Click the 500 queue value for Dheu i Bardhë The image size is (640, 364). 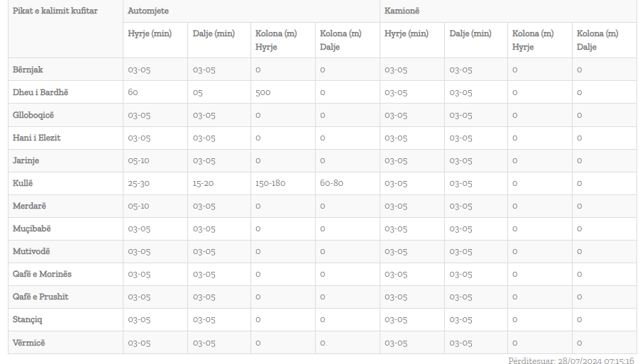point(263,93)
